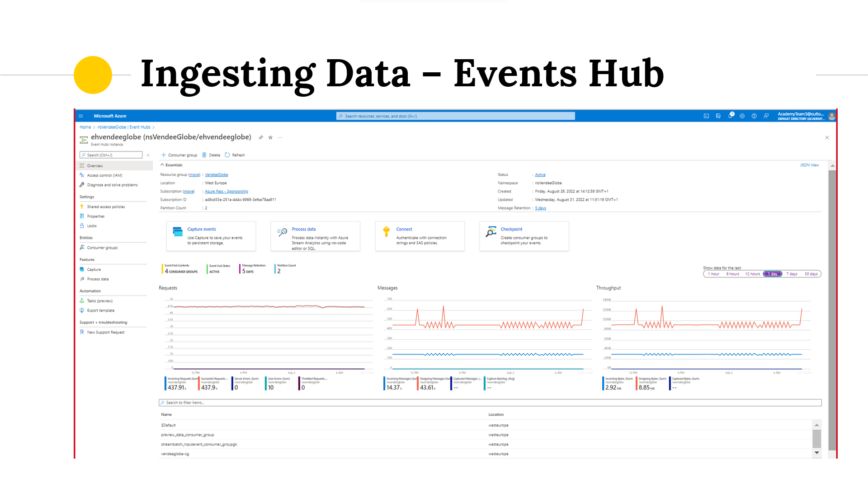Click the Capture events card icon
Viewport: 868px width, 488px height.
178,231
